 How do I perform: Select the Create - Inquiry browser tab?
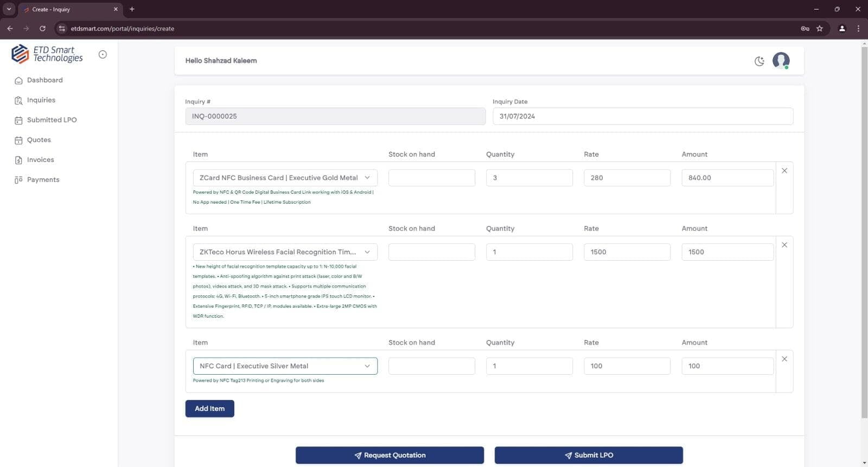point(71,9)
